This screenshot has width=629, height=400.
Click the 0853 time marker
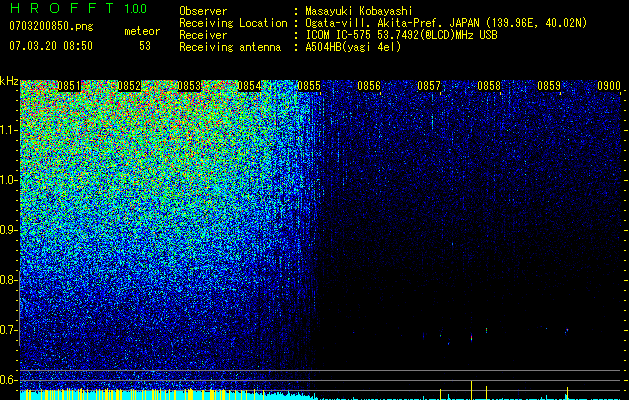tap(189, 86)
